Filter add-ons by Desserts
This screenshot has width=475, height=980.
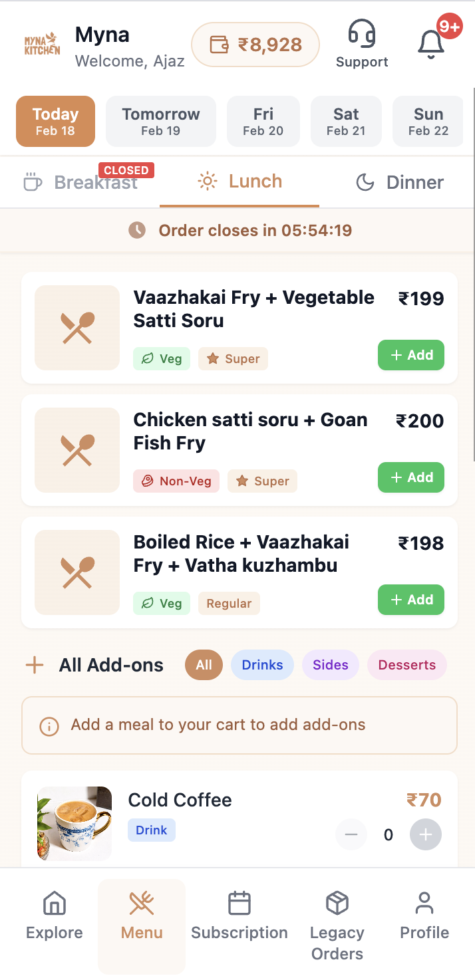coord(406,664)
